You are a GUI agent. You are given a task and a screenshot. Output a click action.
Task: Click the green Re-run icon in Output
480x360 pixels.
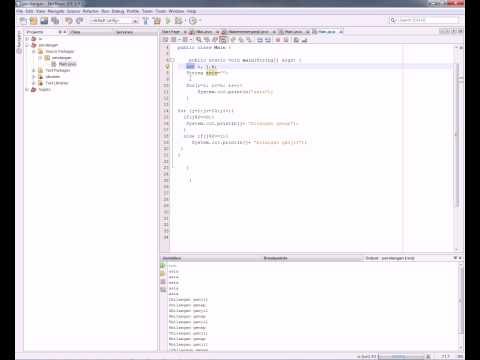tap(163, 266)
